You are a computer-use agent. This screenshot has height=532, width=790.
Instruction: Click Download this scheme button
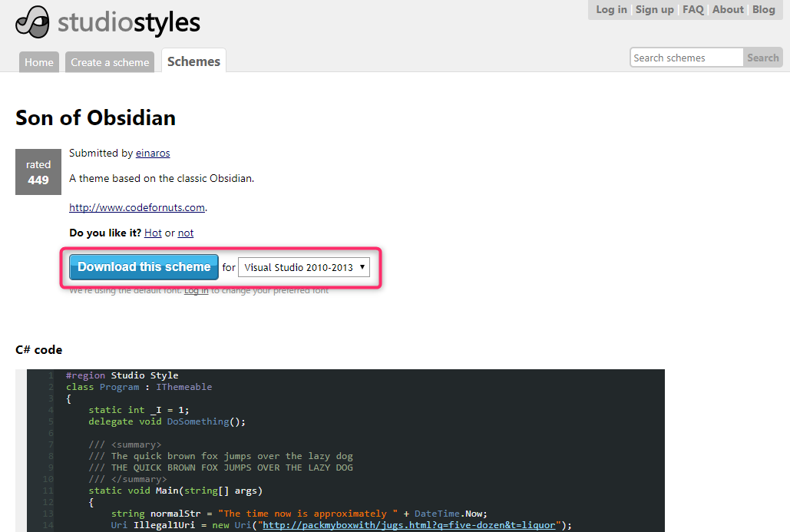144,267
